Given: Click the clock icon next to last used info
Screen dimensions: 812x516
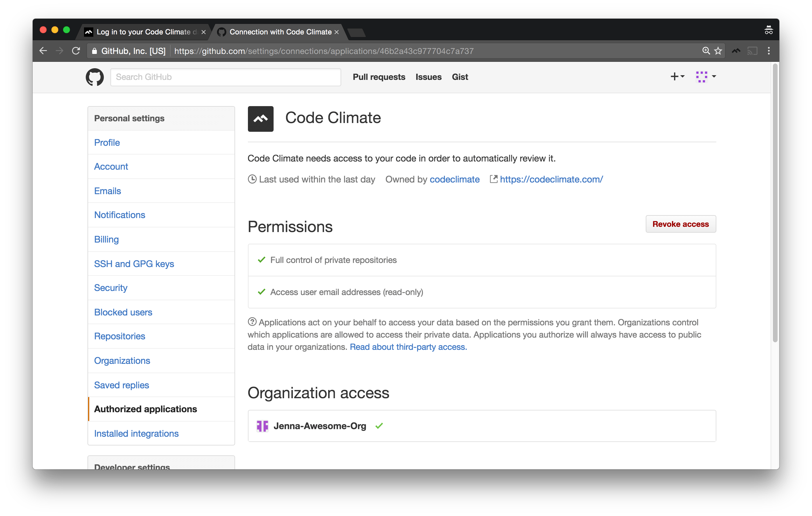Looking at the screenshot, I should point(252,179).
